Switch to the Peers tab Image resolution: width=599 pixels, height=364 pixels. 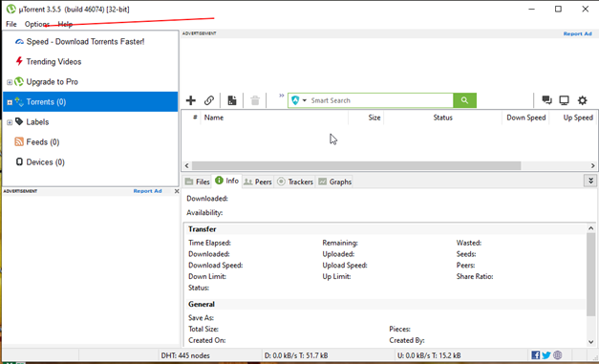click(258, 182)
